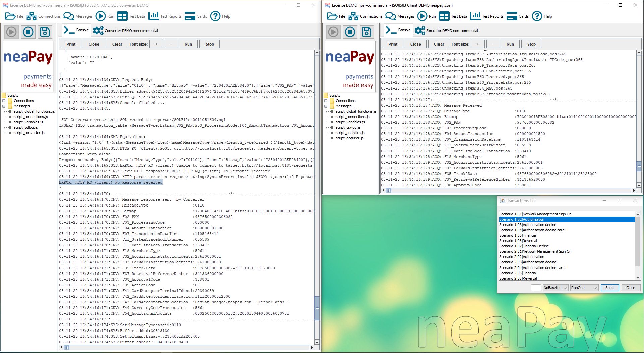Select Scenario 1|03|Authorization decline
The image size is (644, 353).
coord(567,225)
